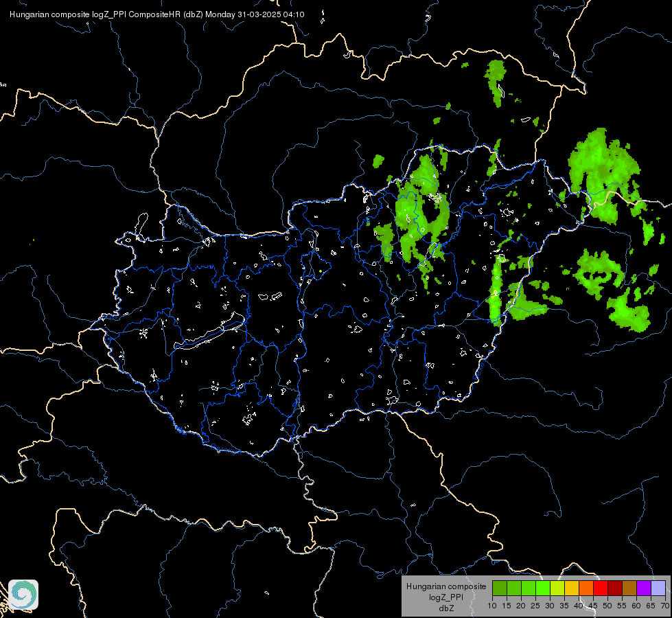This screenshot has width=672, height=618.
Task: Choose the lavender 65–70 dBZ swatch
Action: [658, 588]
